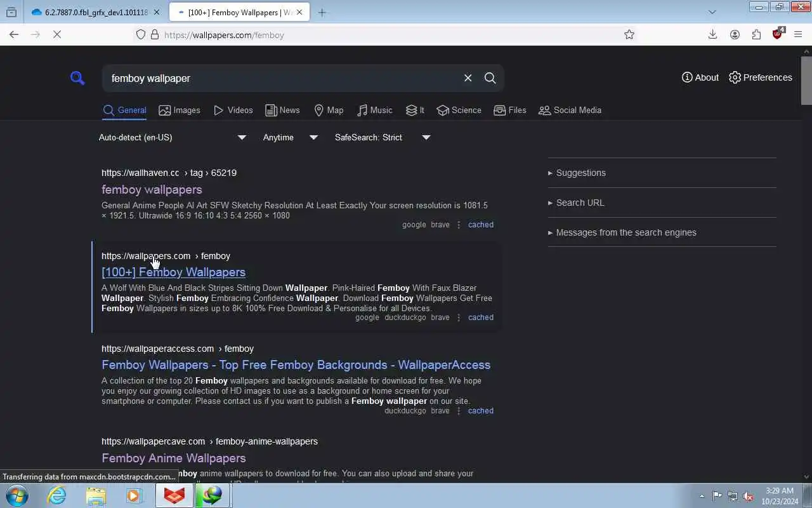The width and height of the screenshot is (812, 508).
Task: Open the wallhaven femboy wallpapers result
Action: pyautogui.click(x=152, y=189)
